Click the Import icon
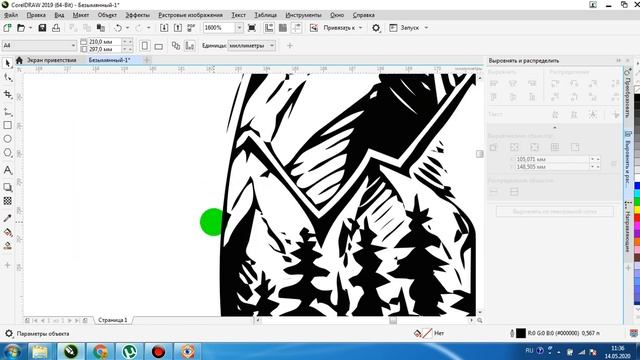640x360 pixels. point(164,28)
